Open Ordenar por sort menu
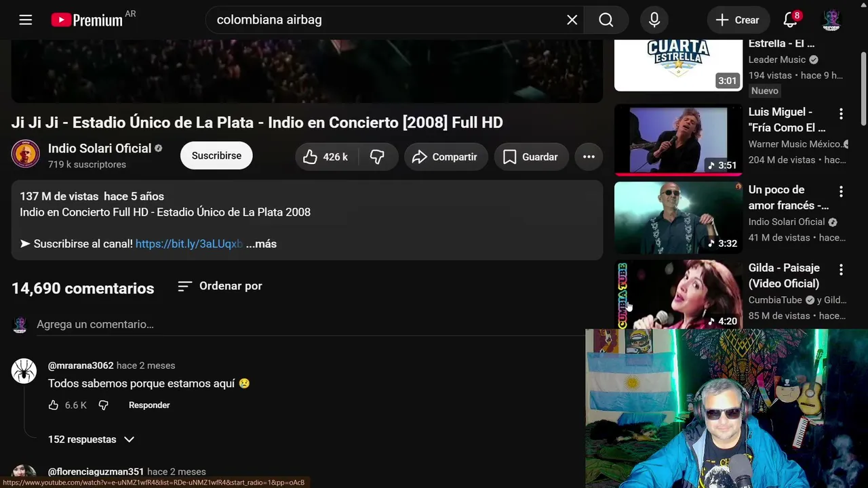Image resolution: width=868 pixels, height=488 pixels. 220,286
